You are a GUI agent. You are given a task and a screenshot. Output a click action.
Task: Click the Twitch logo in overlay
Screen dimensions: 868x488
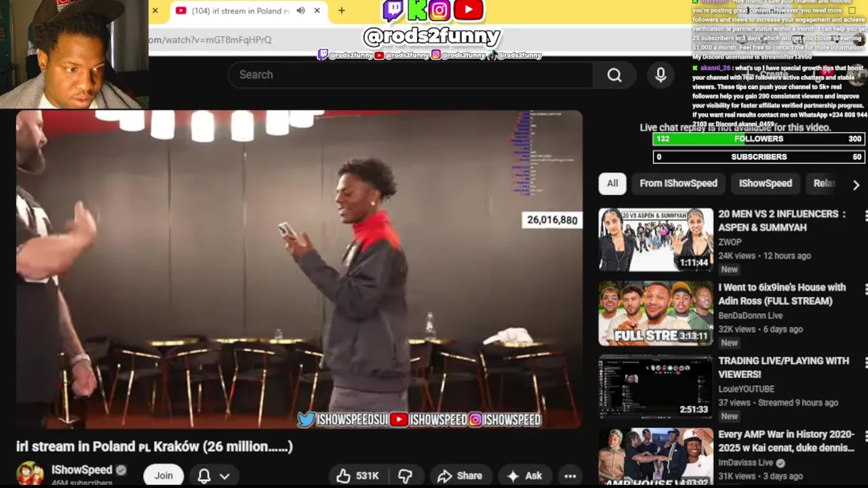pos(393,10)
